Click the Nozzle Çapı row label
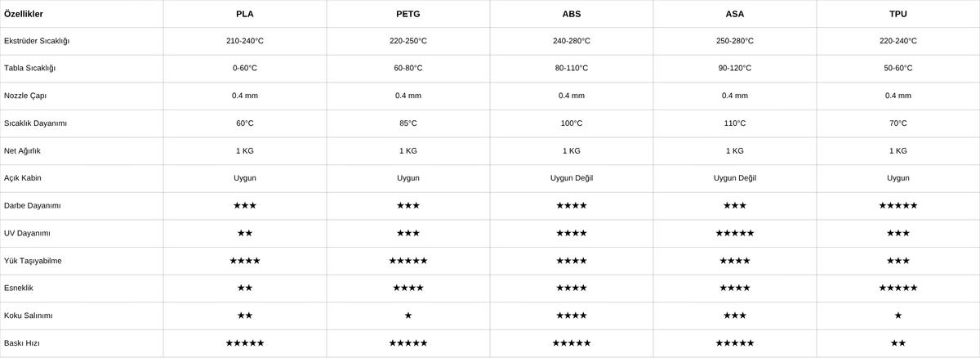Viewport: 980px width, 358px height. point(25,96)
